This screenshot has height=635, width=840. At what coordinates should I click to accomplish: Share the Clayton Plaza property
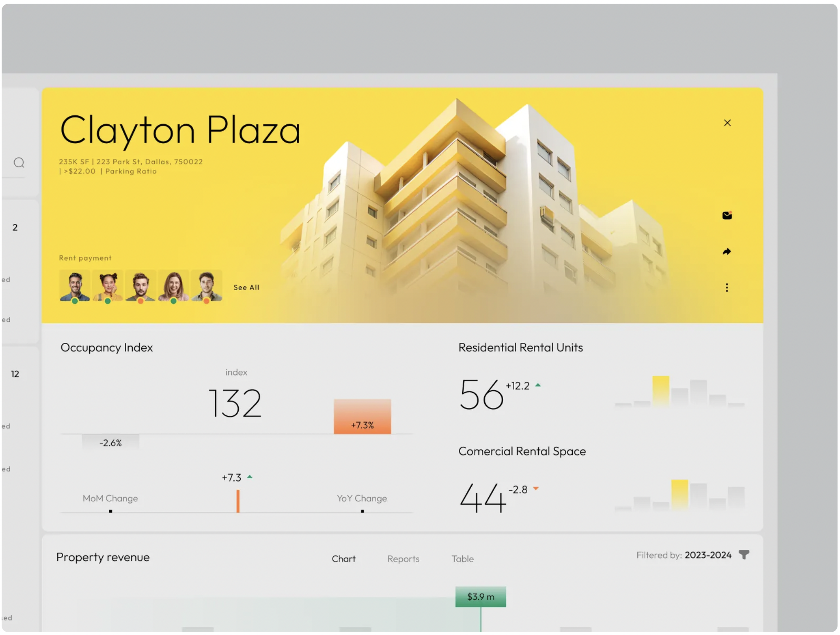pos(727,252)
